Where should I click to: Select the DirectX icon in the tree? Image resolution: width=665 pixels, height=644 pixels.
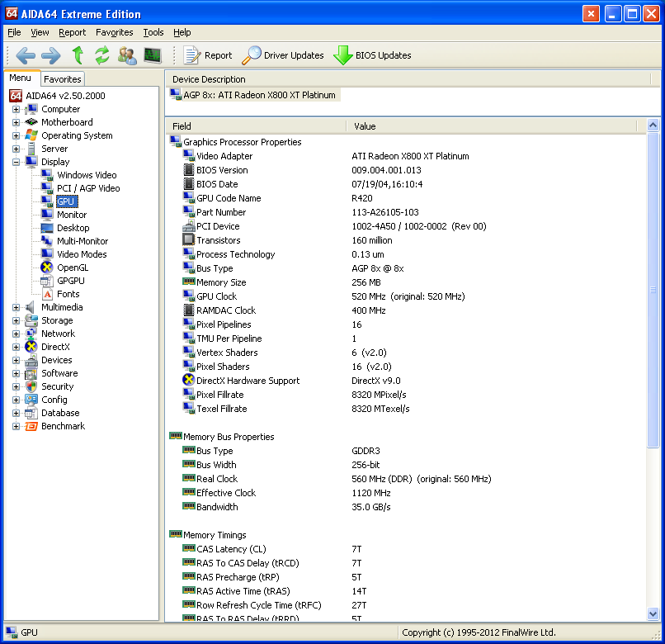point(31,347)
